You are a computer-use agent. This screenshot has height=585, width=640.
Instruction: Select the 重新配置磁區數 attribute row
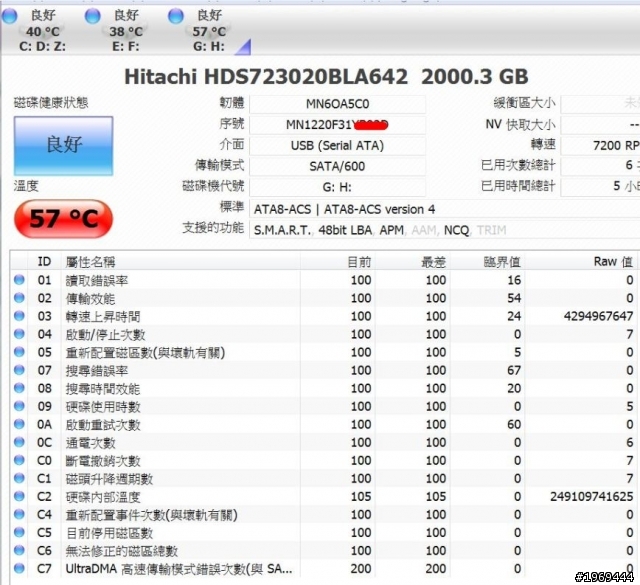coord(323,352)
